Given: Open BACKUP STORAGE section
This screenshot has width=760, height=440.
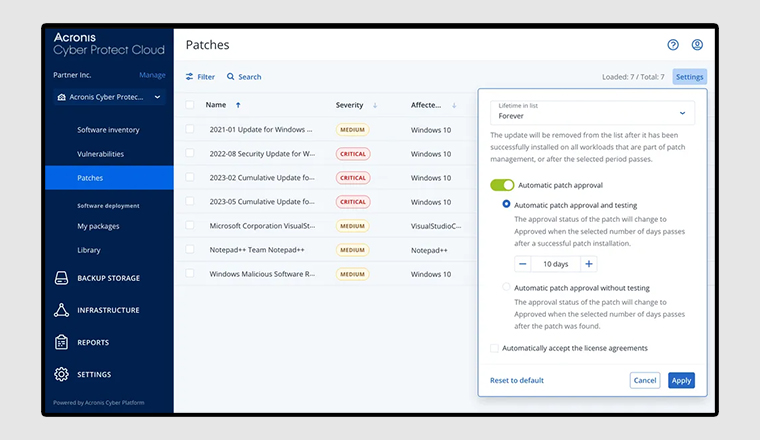Looking at the screenshot, I should pos(109,278).
